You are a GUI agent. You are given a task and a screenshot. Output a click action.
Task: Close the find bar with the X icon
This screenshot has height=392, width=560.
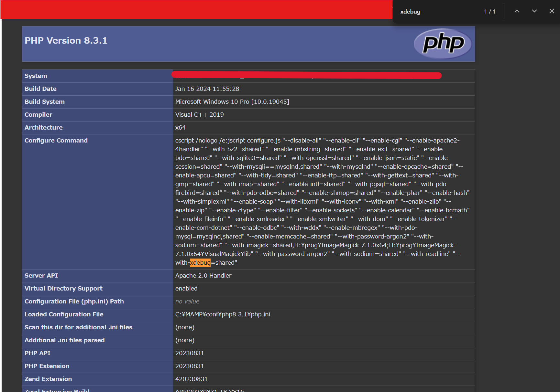tap(552, 11)
